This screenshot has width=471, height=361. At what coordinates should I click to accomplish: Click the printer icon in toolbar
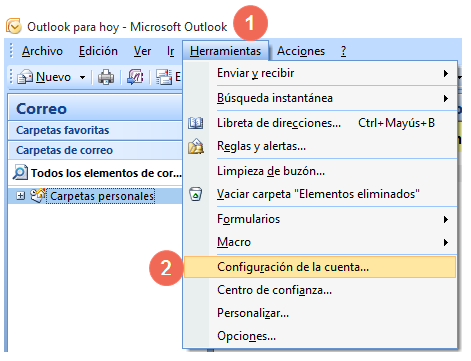coord(106,77)
